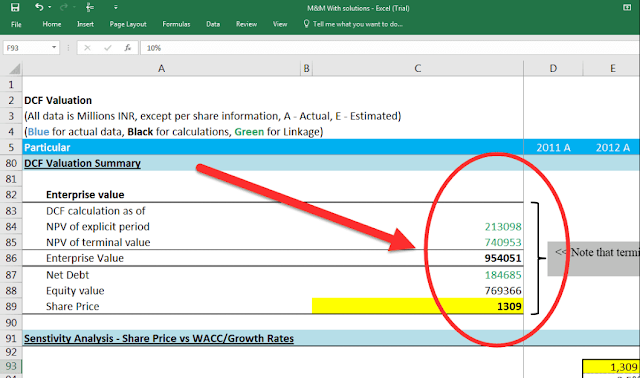This screenshot has width=640, height=378.
Task: Click the Name Box showing F93
Action: [x=27, y=48]
